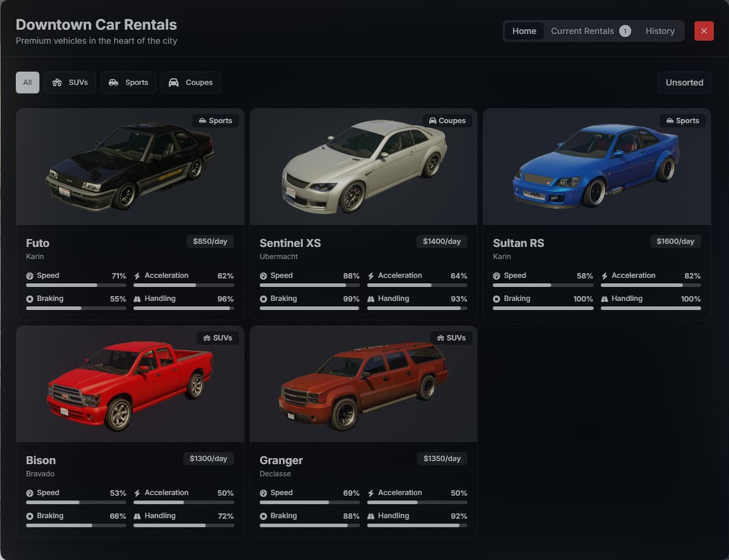Click the Sentinel XS braking disc icon
729x560 pixels.
click(x=263, y=299)
